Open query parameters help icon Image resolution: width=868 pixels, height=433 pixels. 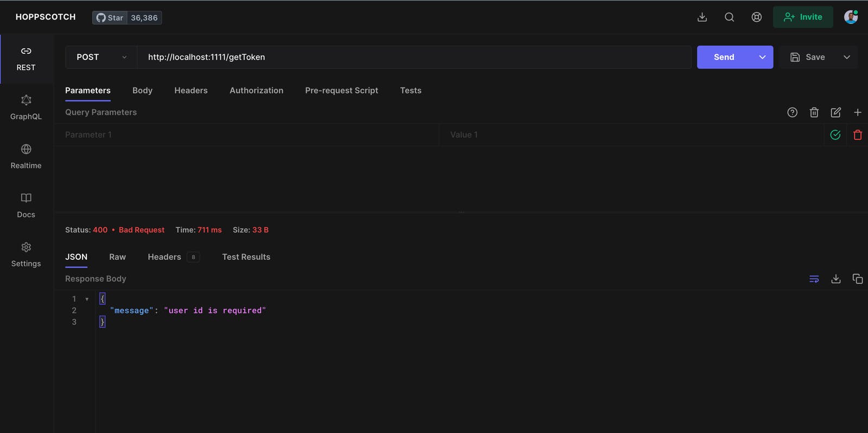click(x=792, y=112)
